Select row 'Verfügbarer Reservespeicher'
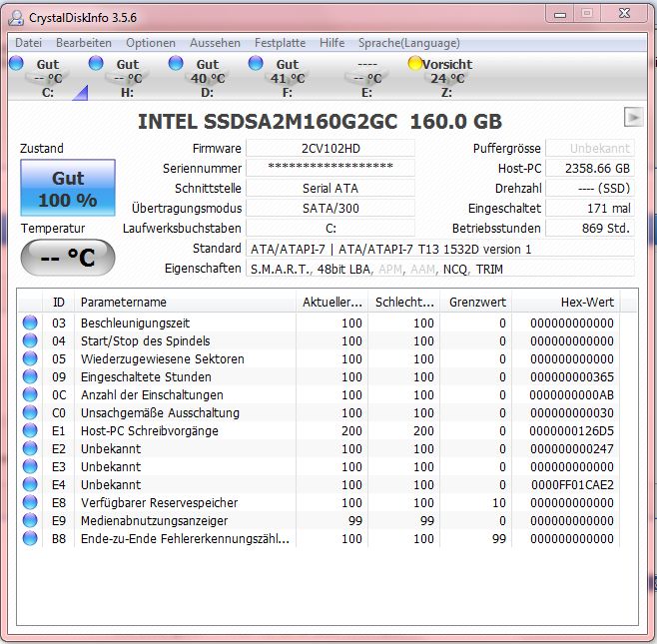This screenshot has width=657, height=644. [319, 503]
